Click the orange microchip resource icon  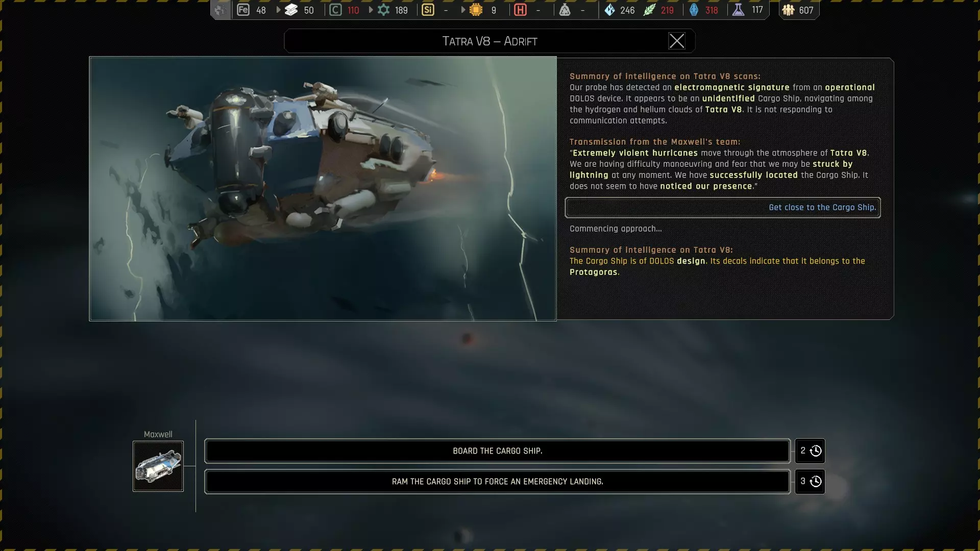476,10
